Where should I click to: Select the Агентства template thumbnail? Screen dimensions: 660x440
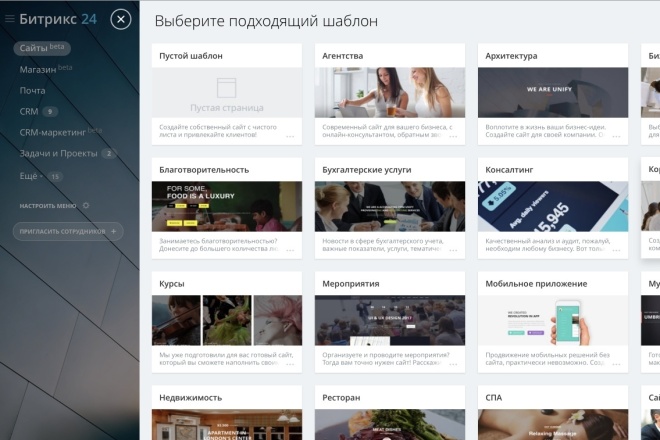pos(390,93)
